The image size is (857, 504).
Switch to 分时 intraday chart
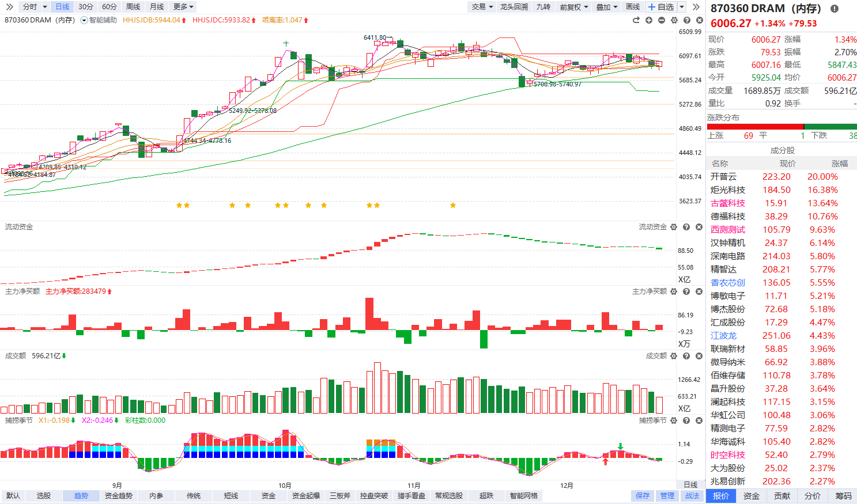[x=30, y=7]
